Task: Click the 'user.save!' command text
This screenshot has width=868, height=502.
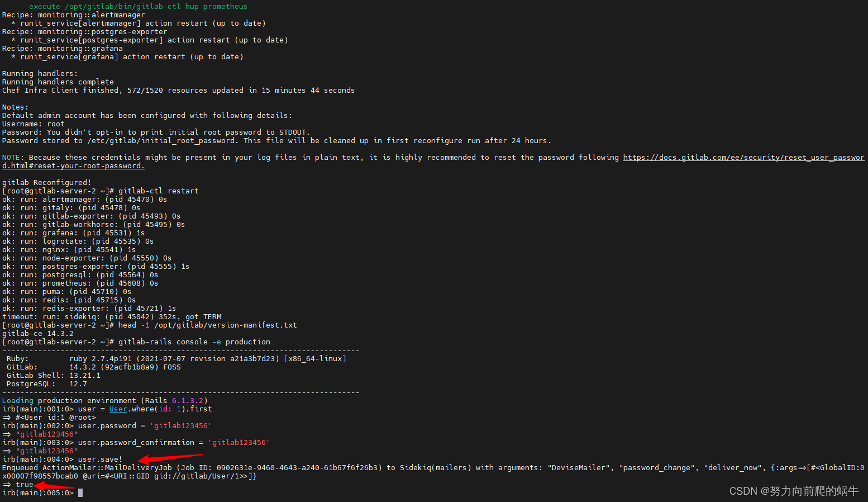Action: point(100,460)
